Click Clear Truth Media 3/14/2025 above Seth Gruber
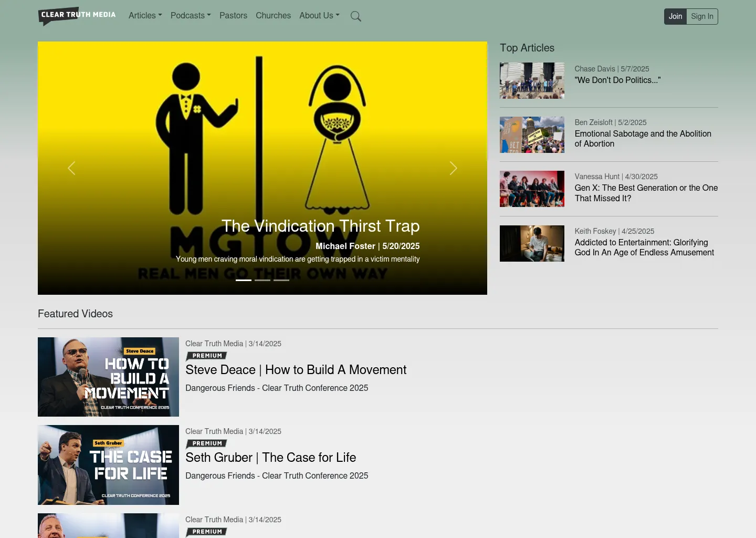 pyautogui.click(x=233, y=431)
